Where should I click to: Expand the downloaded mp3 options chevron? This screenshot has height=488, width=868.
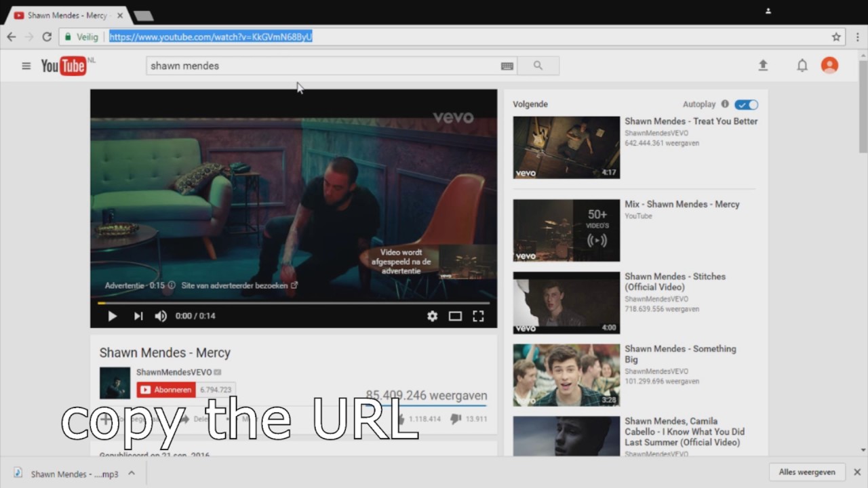click(x=132, y=473)
